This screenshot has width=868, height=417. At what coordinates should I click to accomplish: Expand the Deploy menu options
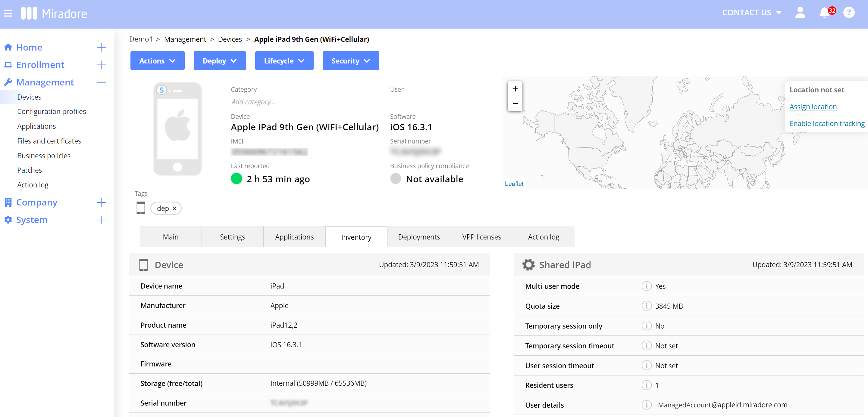pos(220,61)
